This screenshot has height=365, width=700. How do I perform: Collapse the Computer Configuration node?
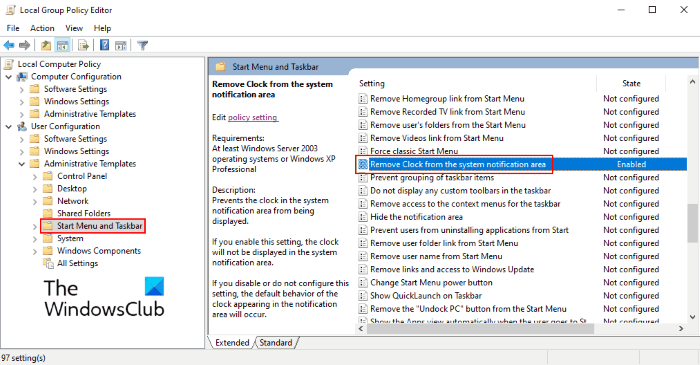(x=8, y=77)
